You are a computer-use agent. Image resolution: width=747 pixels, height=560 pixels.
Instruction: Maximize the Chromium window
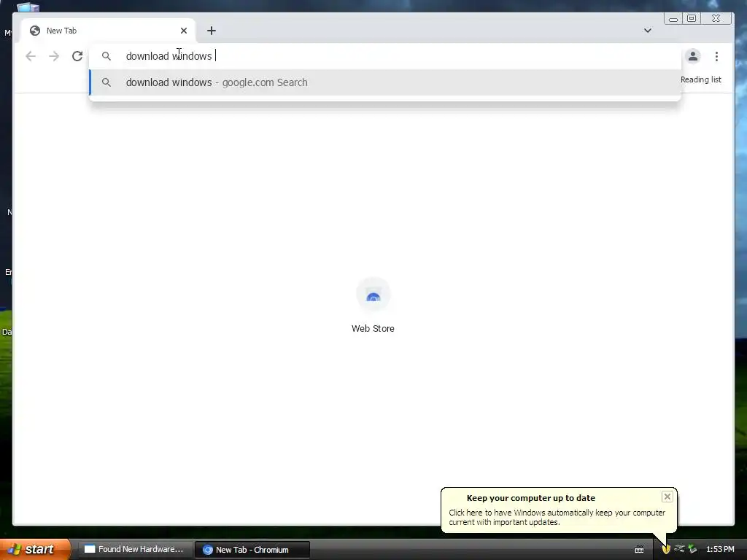click(x=692, y=18)
